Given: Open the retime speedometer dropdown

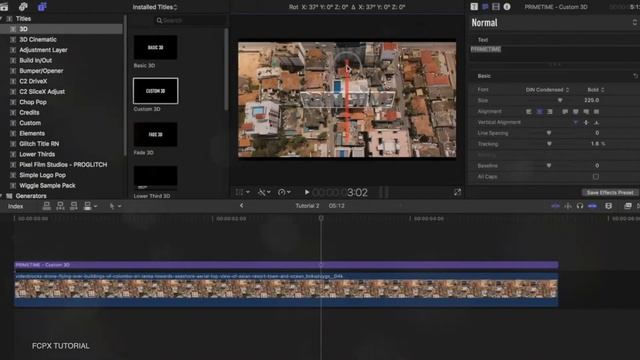Looking at the screenshot, I should (x=284, y=192).
